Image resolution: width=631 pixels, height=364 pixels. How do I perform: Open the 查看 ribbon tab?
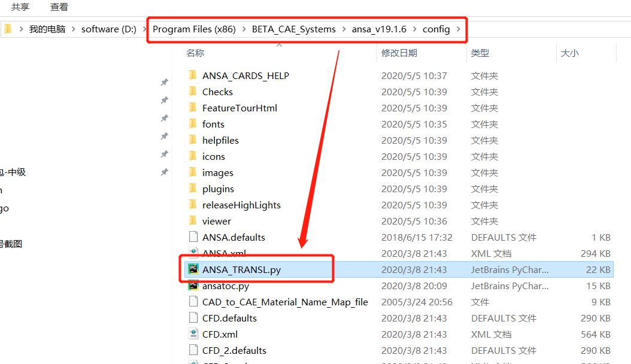point(59,7)
